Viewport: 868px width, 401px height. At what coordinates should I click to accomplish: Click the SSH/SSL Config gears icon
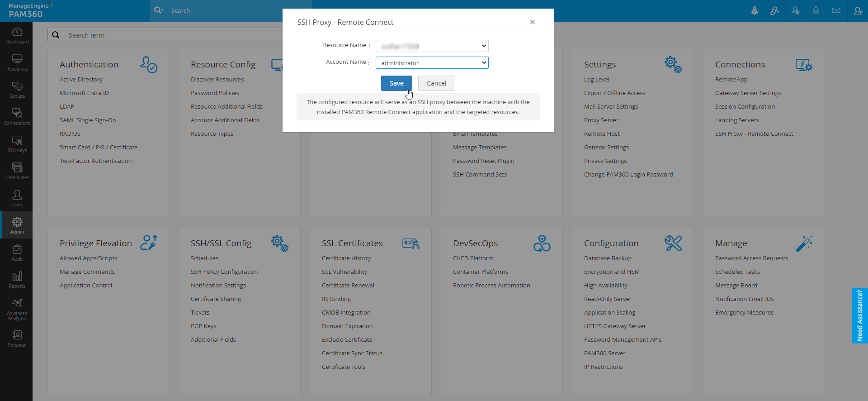[280, 243]
